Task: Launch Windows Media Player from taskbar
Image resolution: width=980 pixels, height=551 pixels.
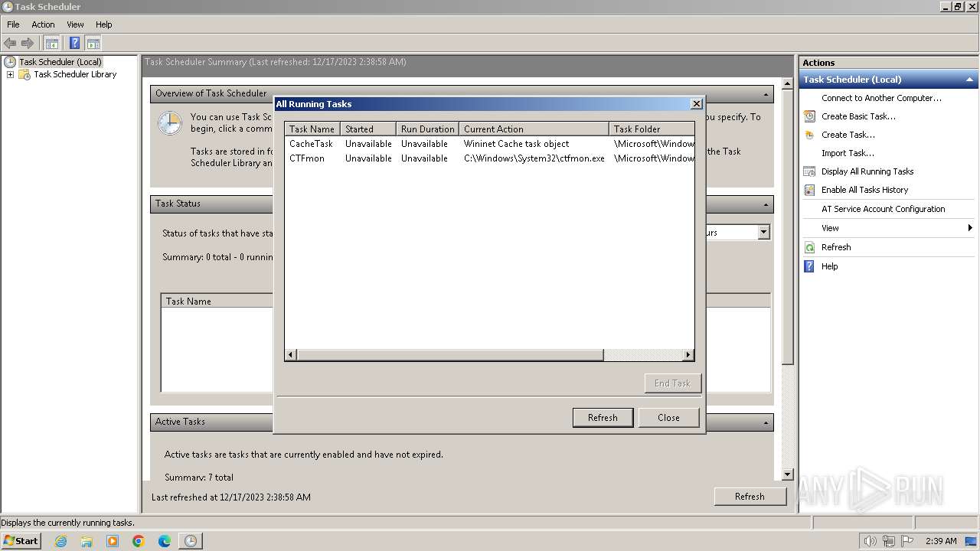Action: pyautogui.click(x=113, y=541)
